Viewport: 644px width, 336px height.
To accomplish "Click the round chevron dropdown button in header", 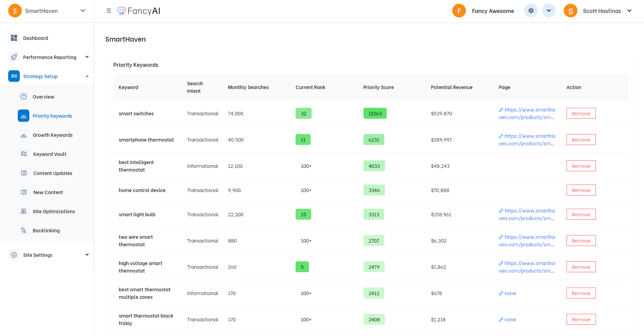I will (548, 11).
